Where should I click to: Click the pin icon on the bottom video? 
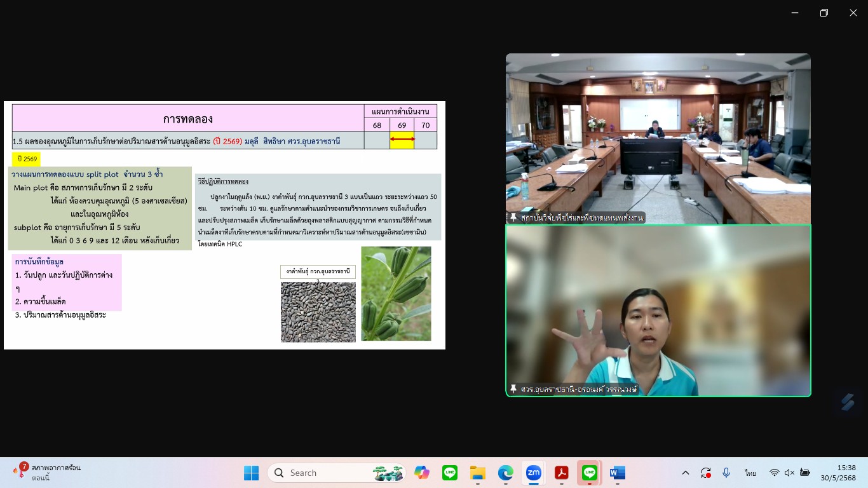(513, 389)
